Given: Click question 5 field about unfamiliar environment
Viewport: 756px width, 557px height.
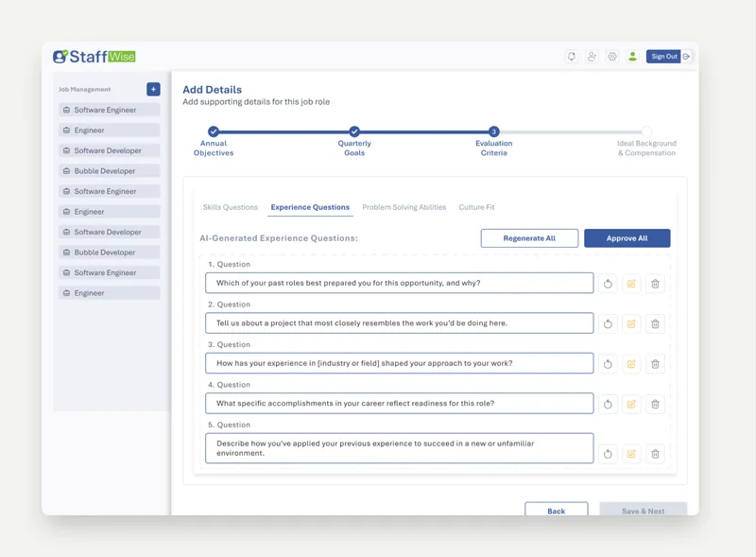Looking at the screenshot, I should (399, 448).
